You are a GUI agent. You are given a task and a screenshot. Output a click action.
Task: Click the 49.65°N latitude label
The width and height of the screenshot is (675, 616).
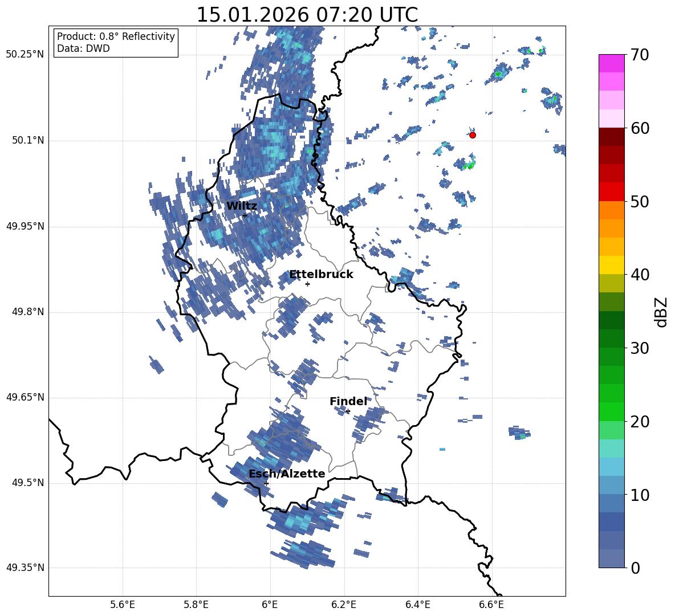coord(25,397)
